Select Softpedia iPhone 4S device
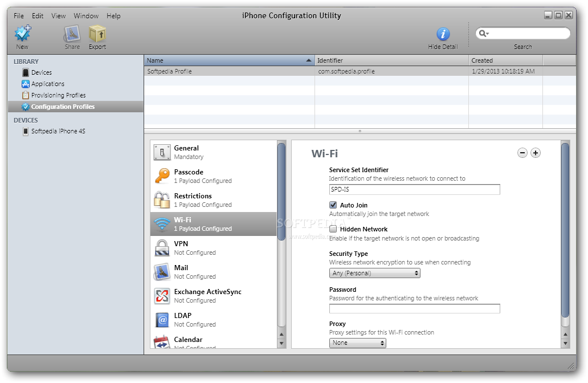Image resolution: width=588 pixels, height=383 pixels. (x=54, y=131)
